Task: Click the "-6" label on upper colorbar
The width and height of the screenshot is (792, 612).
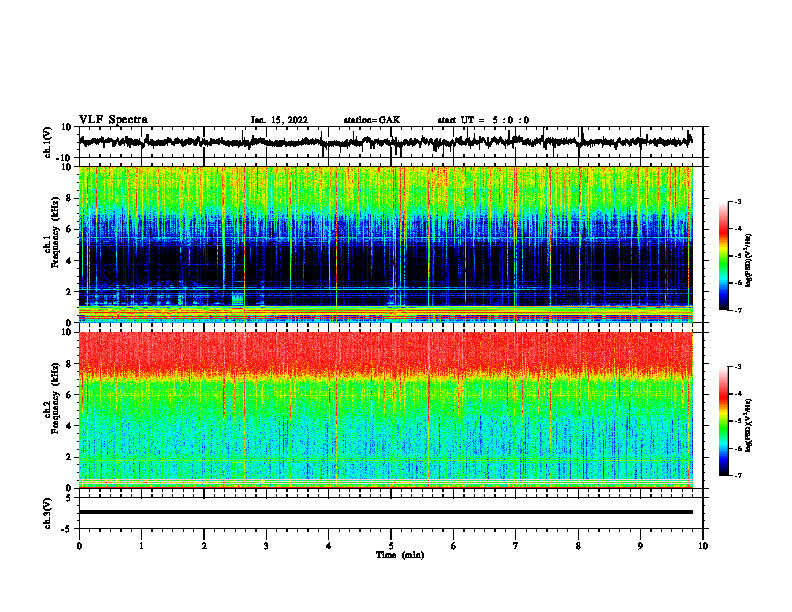Action: coord(737,283)
